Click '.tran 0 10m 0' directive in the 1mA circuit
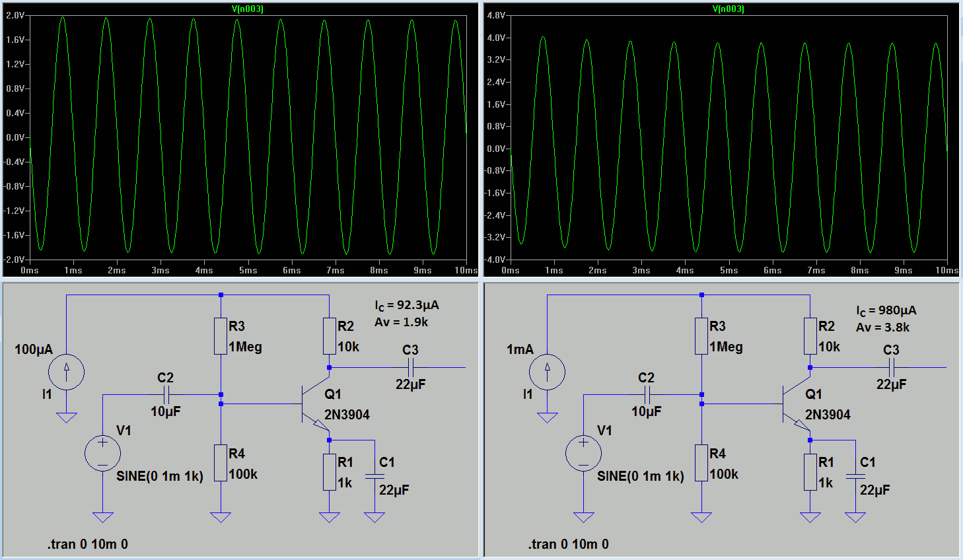Viewport: 963px width, 560px height. pos(569,544)
